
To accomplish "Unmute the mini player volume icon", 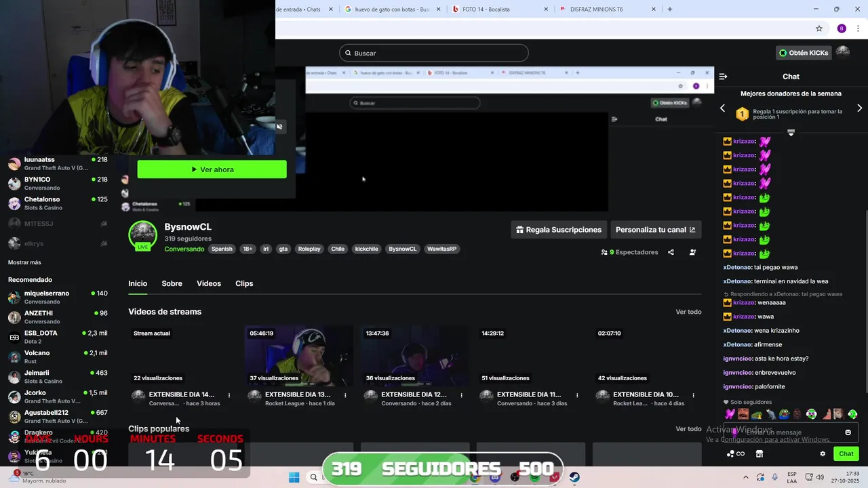I will [x=279, y=127].
